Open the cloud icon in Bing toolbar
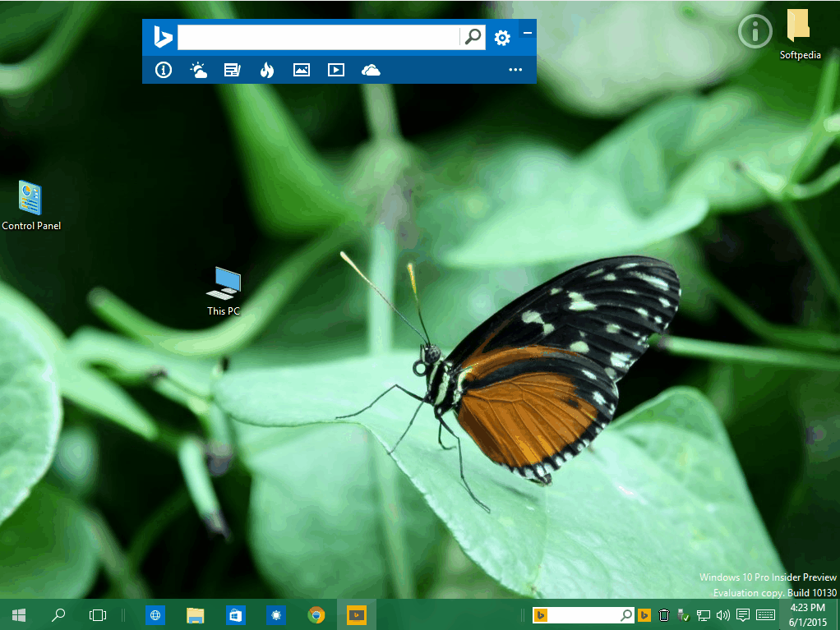The height and width of the screenshot is (630, 840). (x=371, y=70)
